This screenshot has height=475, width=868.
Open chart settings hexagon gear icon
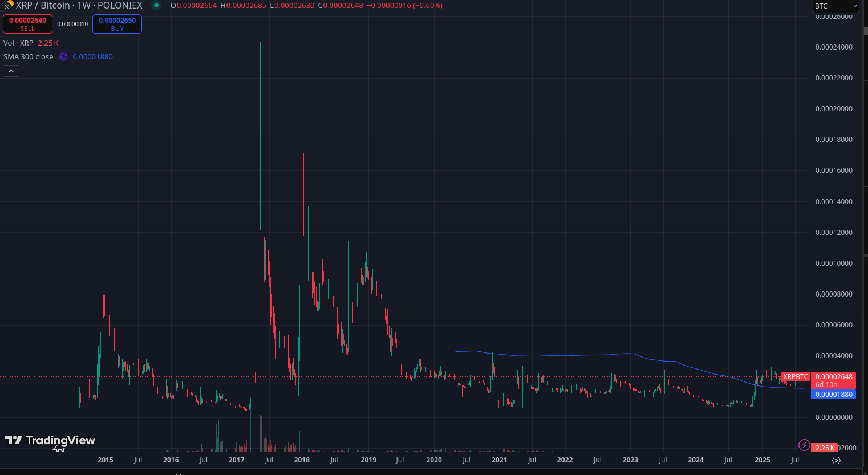(836, 460)
